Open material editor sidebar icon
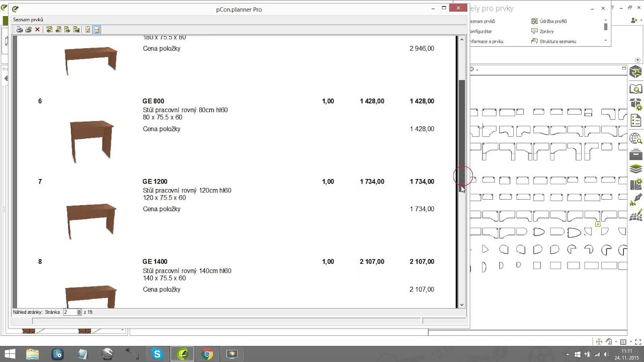644x362 pixels. (x=636, y=184)
